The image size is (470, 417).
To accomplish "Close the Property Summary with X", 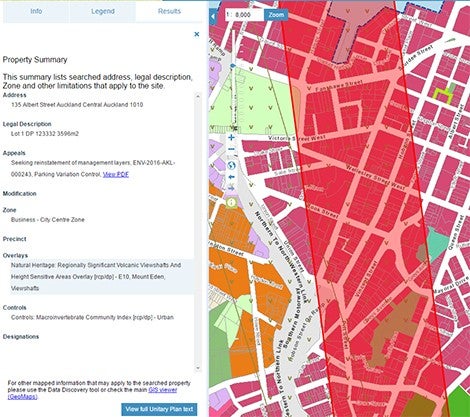I will [197, 34].
